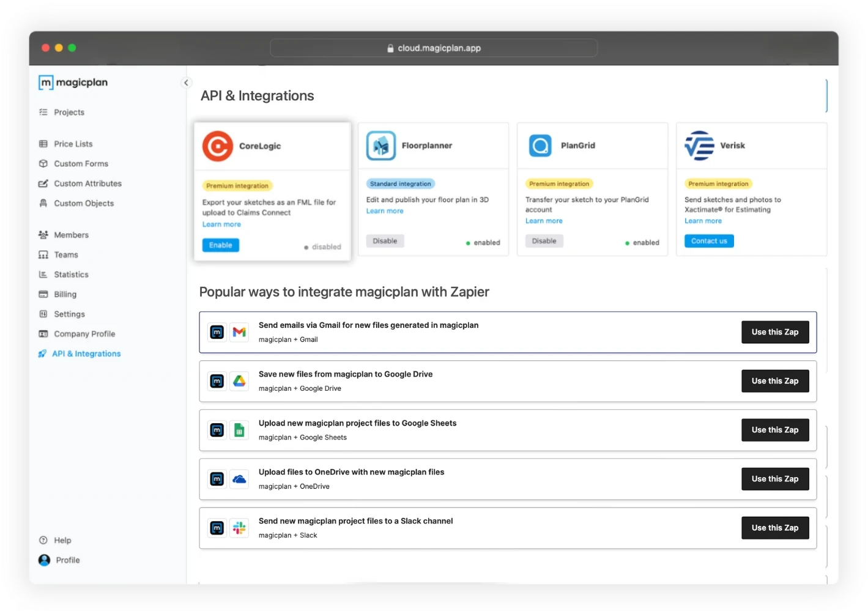The height and width of the screenshot is (611, 868).
Task: Click the Statistics chart icon
Action: point(43,275)
